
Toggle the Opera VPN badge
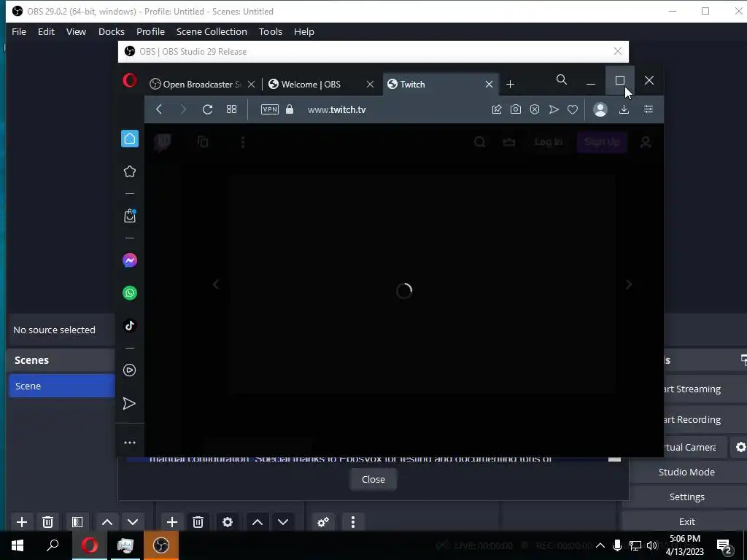(270, 109)
